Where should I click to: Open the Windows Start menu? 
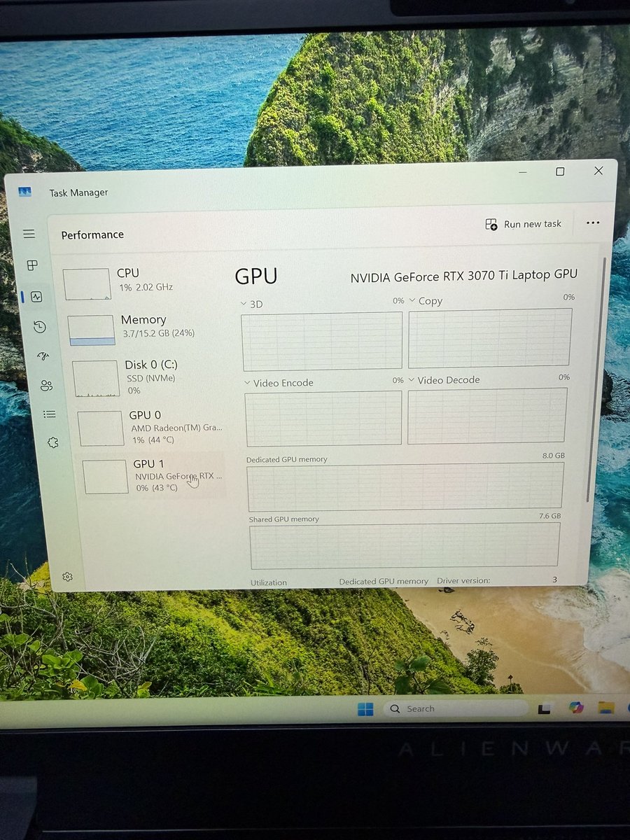tap(365, 709)
